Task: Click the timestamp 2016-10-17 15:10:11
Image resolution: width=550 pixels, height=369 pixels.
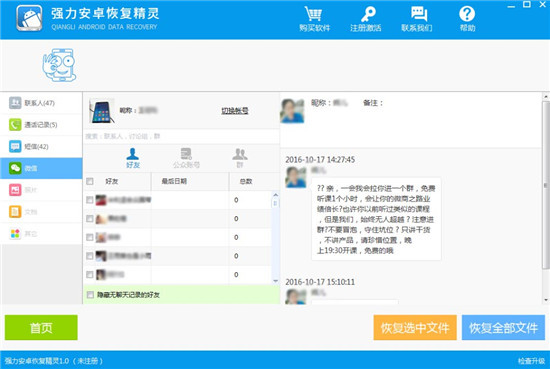Action: 320,282
